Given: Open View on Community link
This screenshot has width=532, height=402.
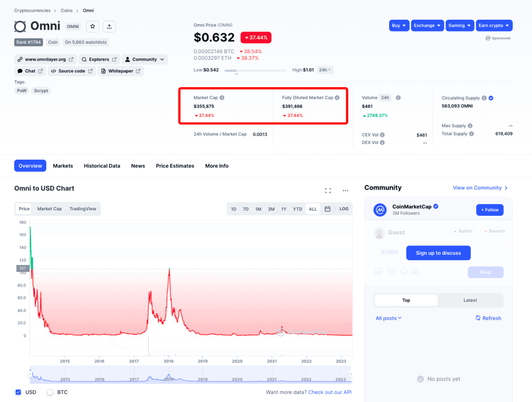Looking at the screenshot, I should (480, 188).
